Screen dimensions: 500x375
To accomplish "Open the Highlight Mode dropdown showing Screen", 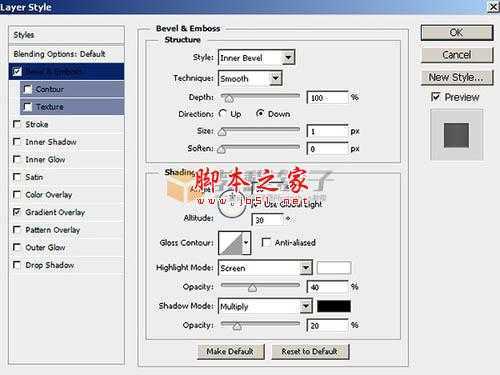I will tap(265, 268).
